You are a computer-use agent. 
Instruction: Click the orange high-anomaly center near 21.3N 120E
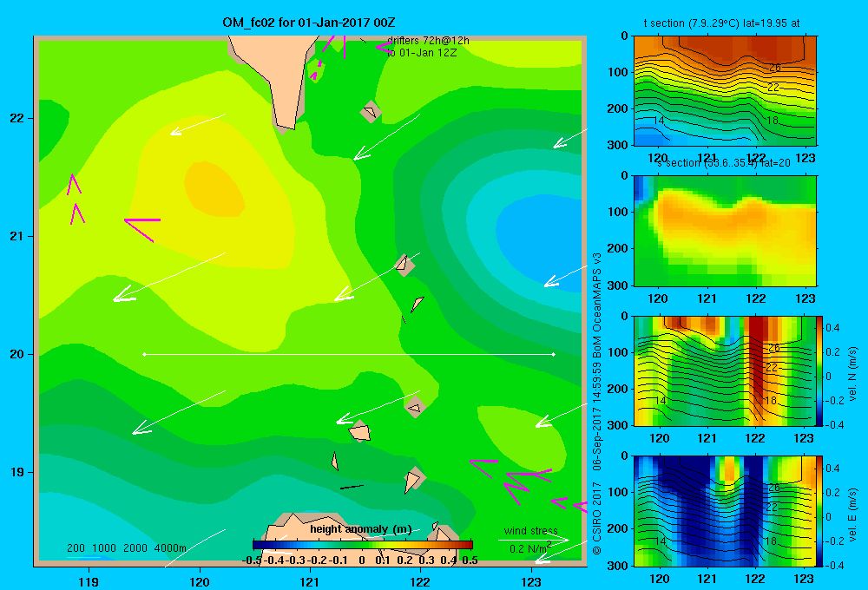[214, 189]
